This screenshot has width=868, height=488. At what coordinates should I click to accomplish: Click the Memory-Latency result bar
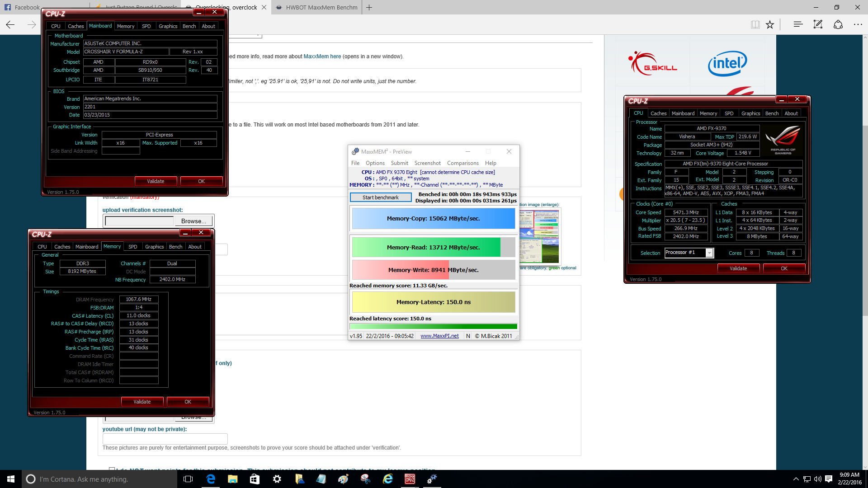coord(433,302)
